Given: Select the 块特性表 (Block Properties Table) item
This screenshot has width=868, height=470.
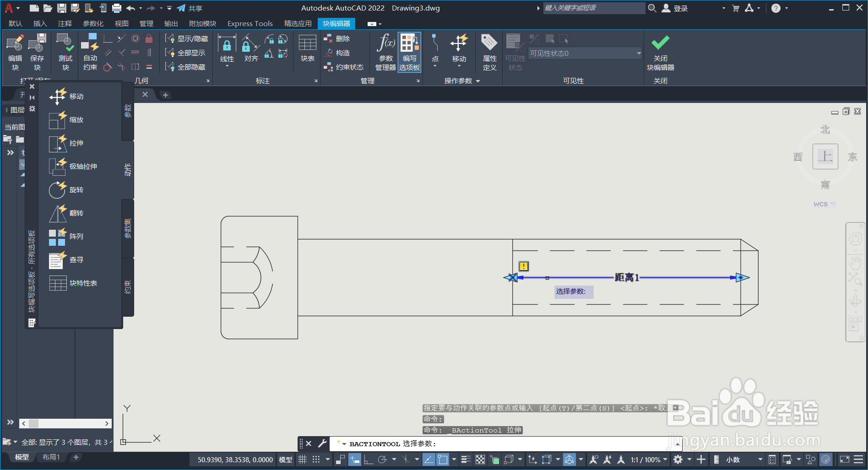Looking at the screenshot, I should point(73,283).
